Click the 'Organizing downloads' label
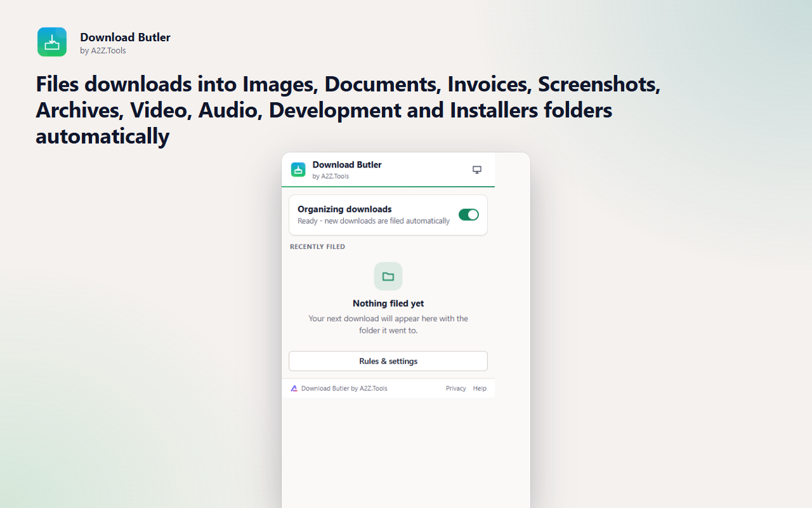Screen dimensions: 812x508 tap(344, 209)
